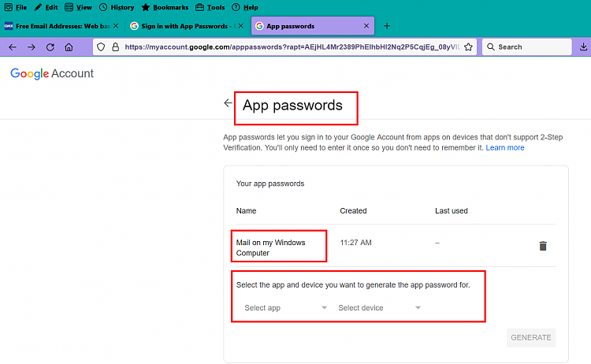The height and width of the screenshot is (364, 591).
Task: Click the Google Account logo
Action: 52,73
